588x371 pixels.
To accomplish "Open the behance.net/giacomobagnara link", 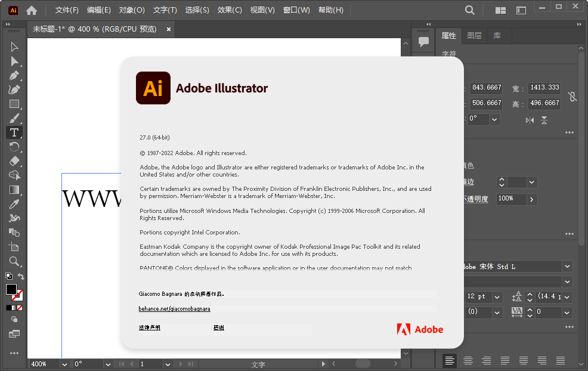I will point(174,308).
